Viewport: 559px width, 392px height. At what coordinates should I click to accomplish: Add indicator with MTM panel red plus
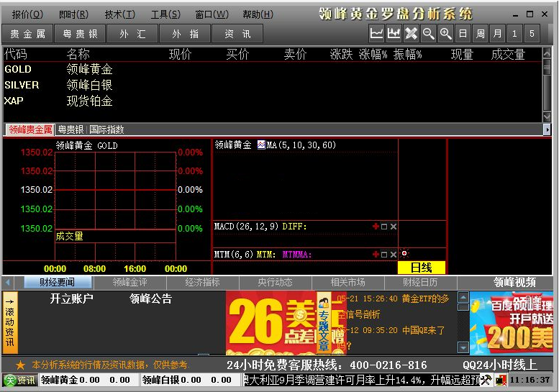[376, 254]
